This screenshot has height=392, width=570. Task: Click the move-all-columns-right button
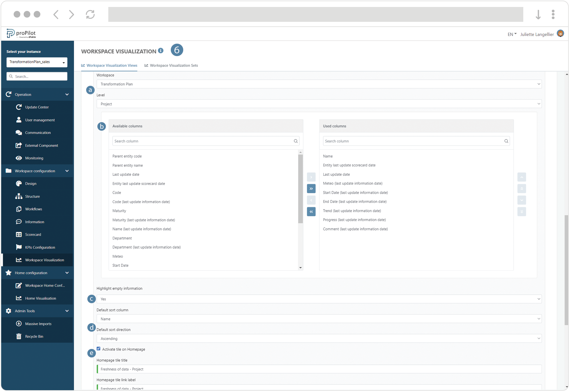pyautogui.click(x=311, y=189)
